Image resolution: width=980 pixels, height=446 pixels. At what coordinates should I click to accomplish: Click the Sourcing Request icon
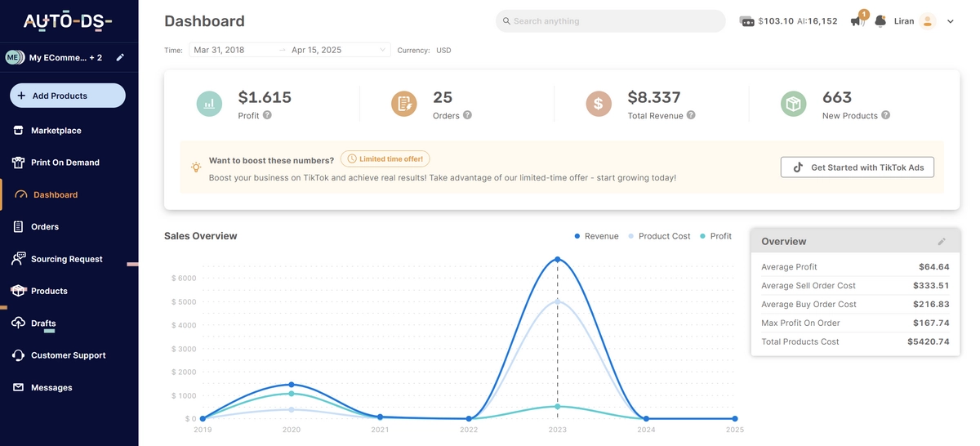click(x=18, y=259)
